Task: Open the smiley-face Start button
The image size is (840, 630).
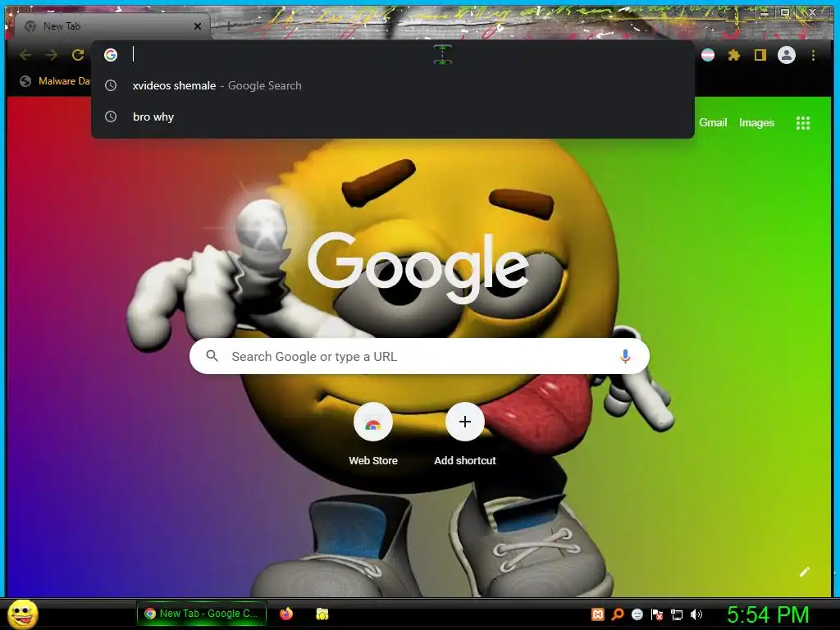Action: pos(23,614)
